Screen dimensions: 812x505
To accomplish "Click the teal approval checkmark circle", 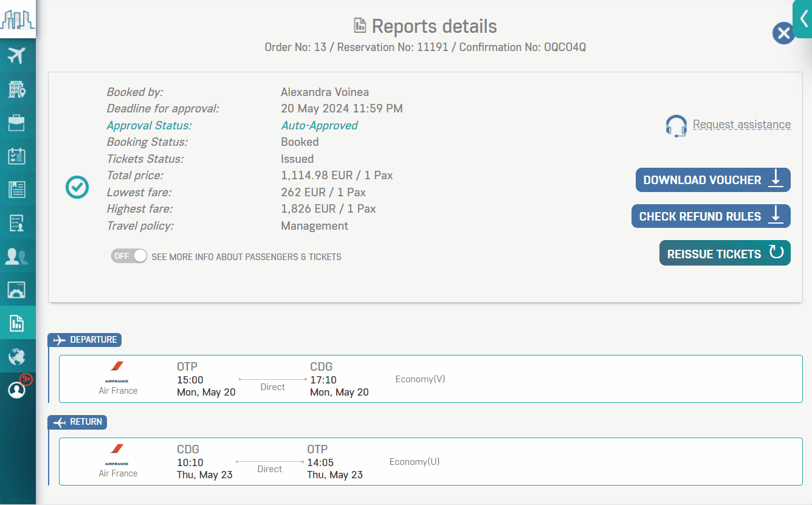I will pos(77,188).
